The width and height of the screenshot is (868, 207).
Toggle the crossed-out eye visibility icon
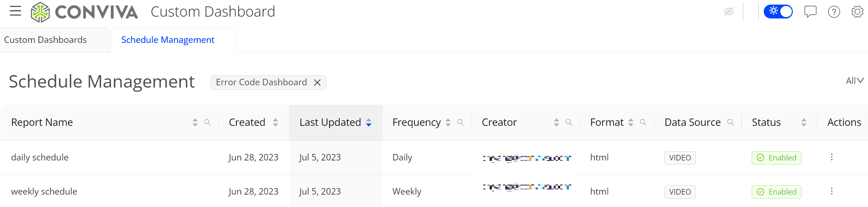click(x=729, y=12)
